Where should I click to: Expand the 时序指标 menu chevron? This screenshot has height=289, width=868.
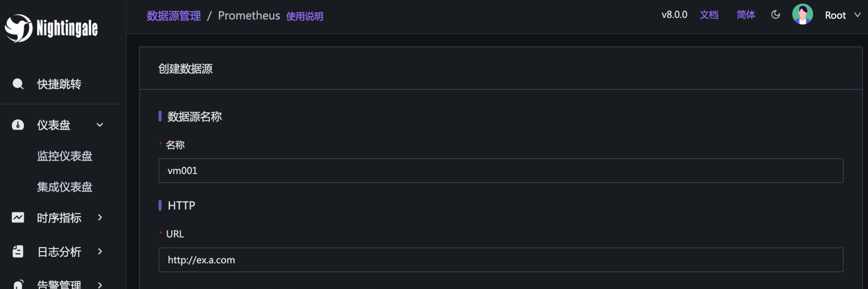[x=100, y=218]
